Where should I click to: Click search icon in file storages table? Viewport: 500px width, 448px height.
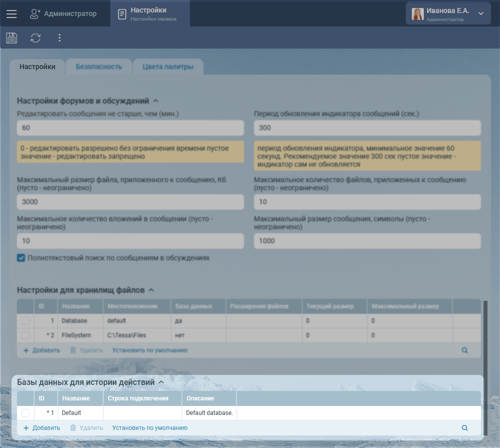(x=464, y=350)
